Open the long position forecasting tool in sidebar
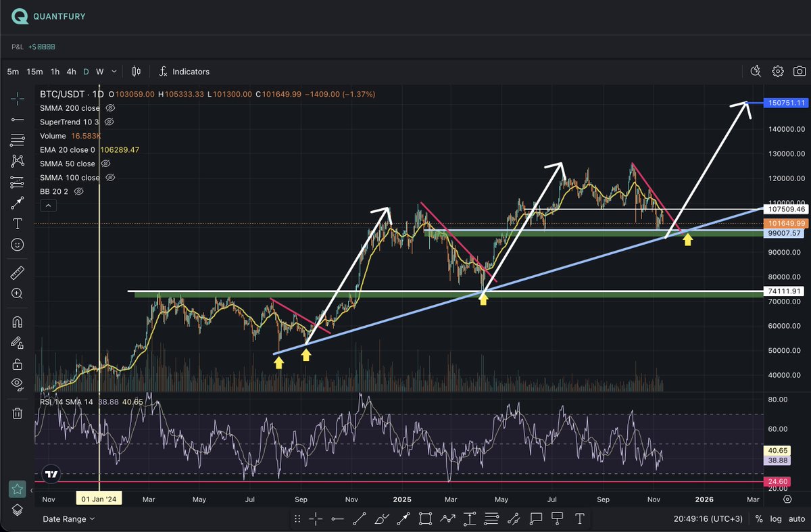This screenshot has width=811, height=532. (18, 182)
